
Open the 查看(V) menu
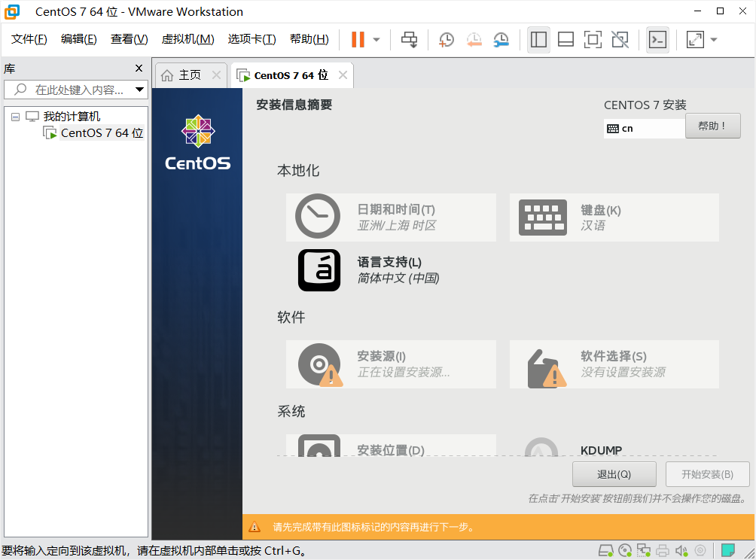(130, 39)
